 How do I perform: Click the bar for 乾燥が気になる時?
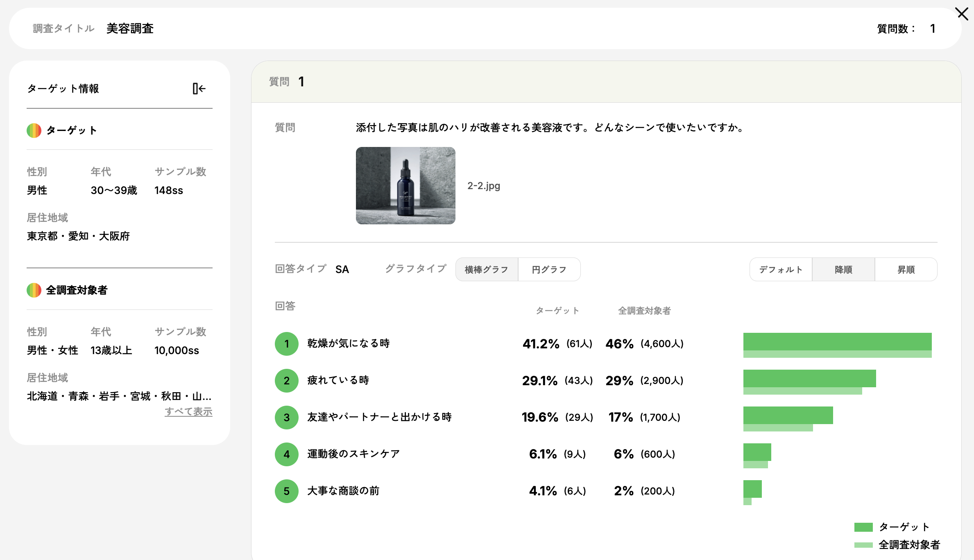(837, 342)
